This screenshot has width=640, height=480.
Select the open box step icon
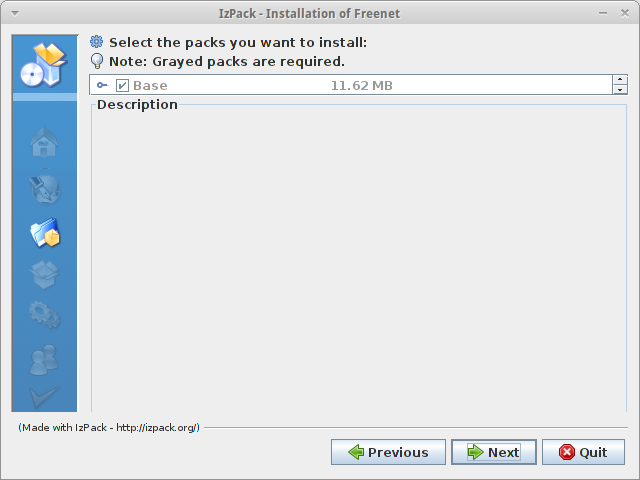click(x=44, y=275)
